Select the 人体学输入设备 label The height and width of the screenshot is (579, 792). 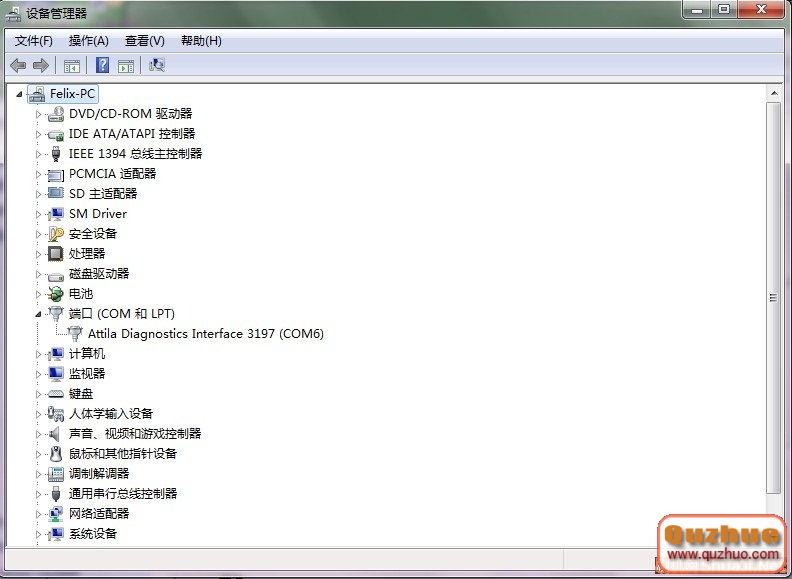tap(111, 414)
